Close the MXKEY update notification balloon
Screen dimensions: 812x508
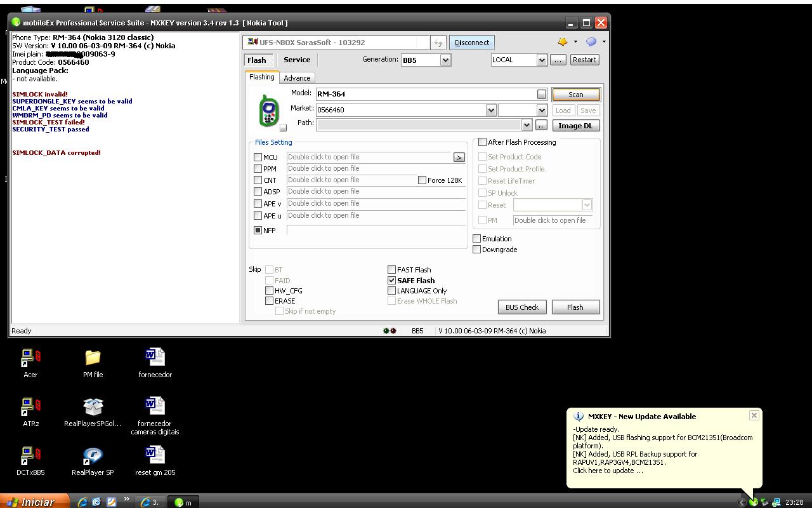pyautogui.click(x=754, y=415)
